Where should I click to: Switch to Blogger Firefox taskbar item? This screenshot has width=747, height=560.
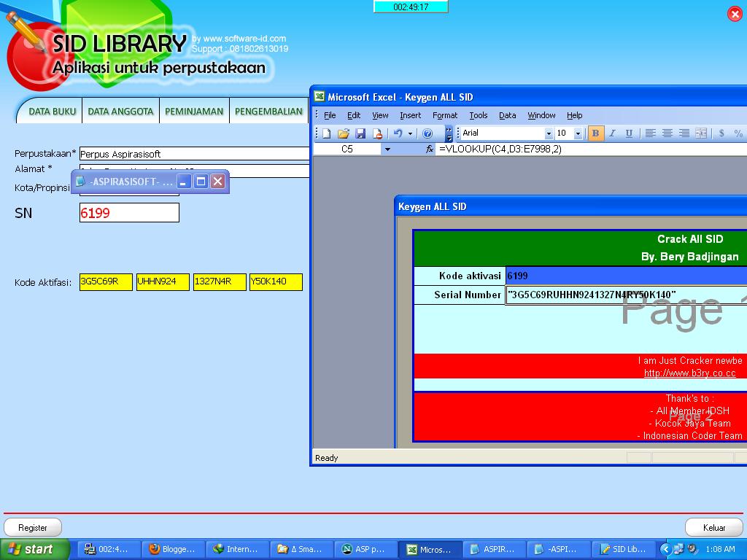pyautogui.click(x=174, y=549)
